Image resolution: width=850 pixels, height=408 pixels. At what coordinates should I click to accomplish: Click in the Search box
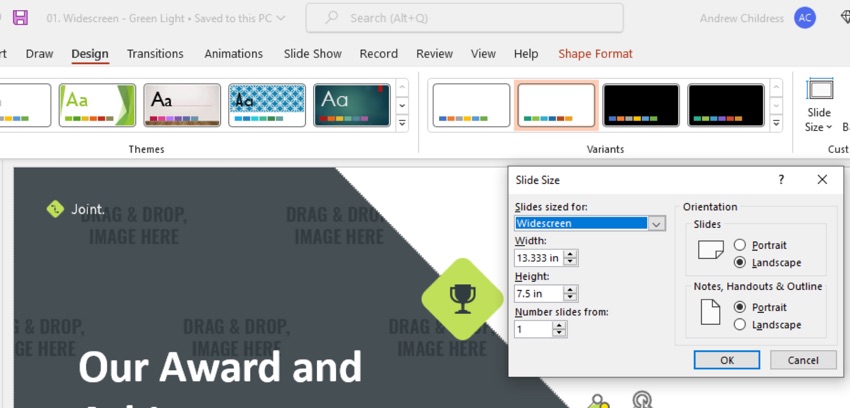pyautogui.click(x=465, y=18)
